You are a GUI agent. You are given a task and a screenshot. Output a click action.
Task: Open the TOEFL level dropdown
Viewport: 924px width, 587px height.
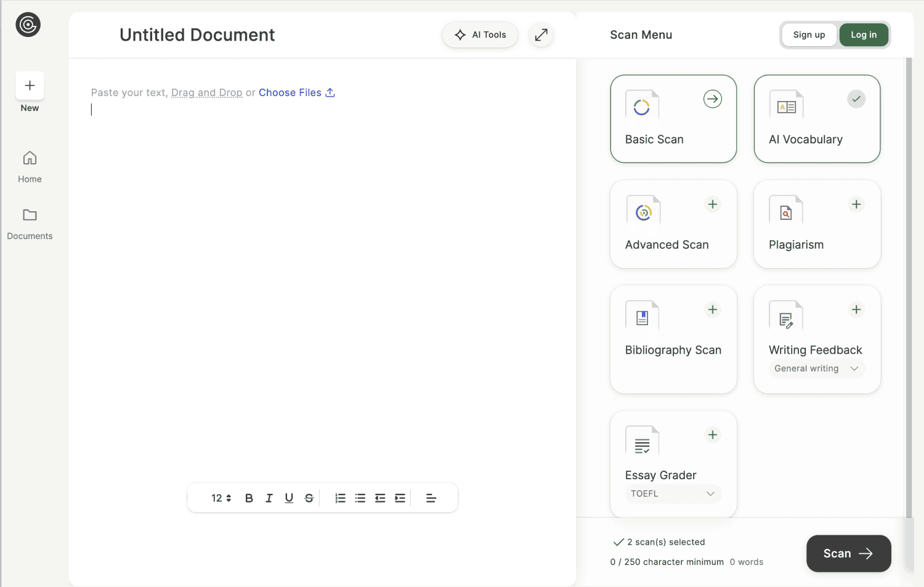(x=673, y=493)
